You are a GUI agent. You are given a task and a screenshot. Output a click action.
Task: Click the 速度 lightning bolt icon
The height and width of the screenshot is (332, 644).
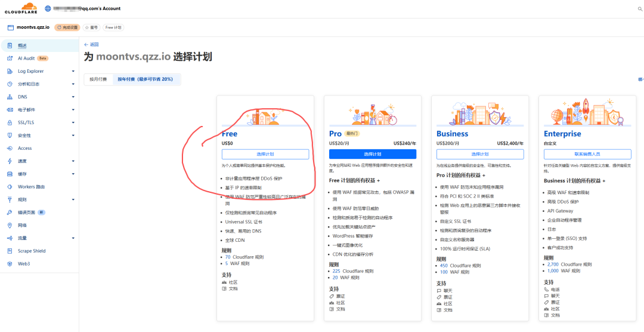pyautogui.click(x=10, y=161)
